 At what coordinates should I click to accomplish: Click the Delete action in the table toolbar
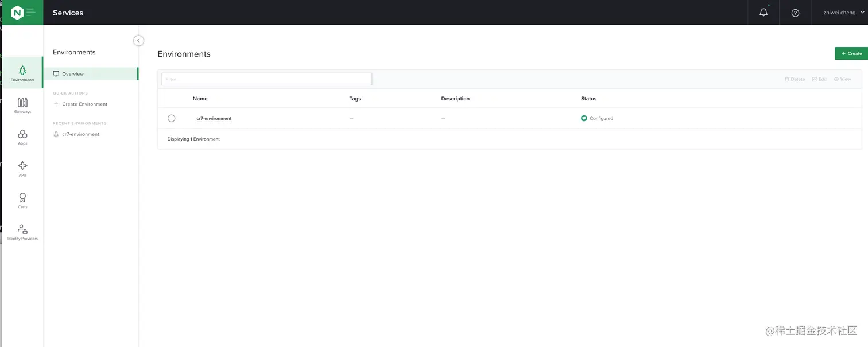tap(795, 79)
